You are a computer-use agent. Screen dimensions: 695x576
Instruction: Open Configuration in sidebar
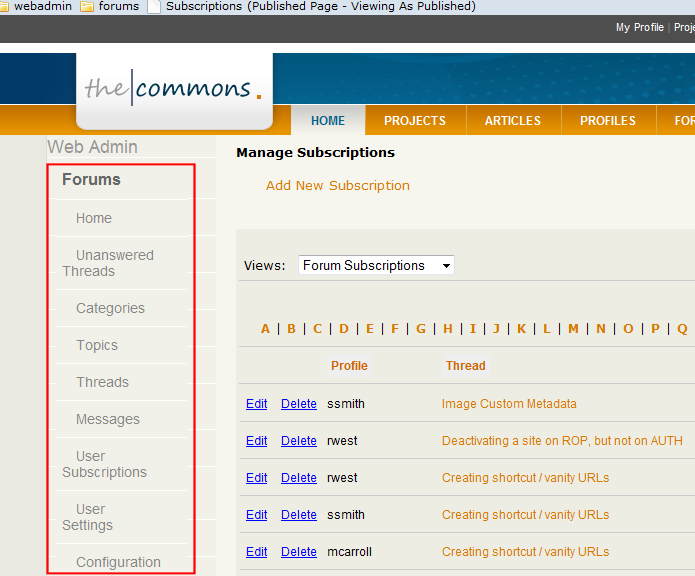click(x=118, y=562)
